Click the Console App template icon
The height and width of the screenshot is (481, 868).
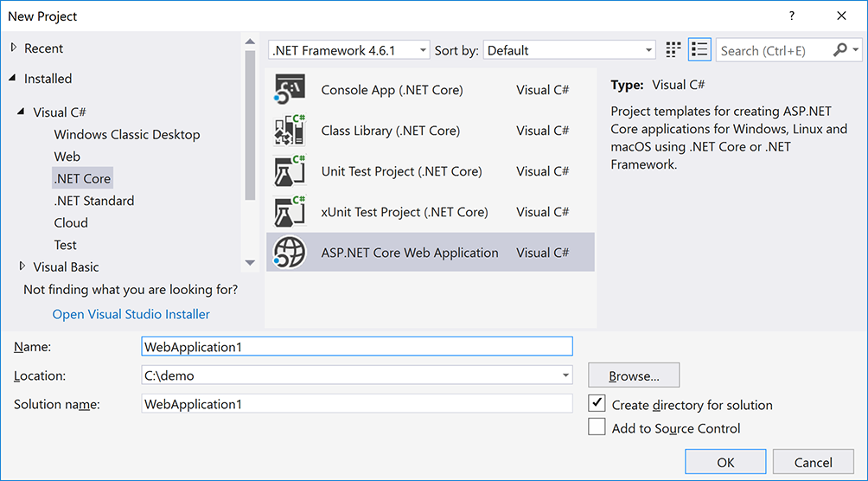click(x=290, y=90)
